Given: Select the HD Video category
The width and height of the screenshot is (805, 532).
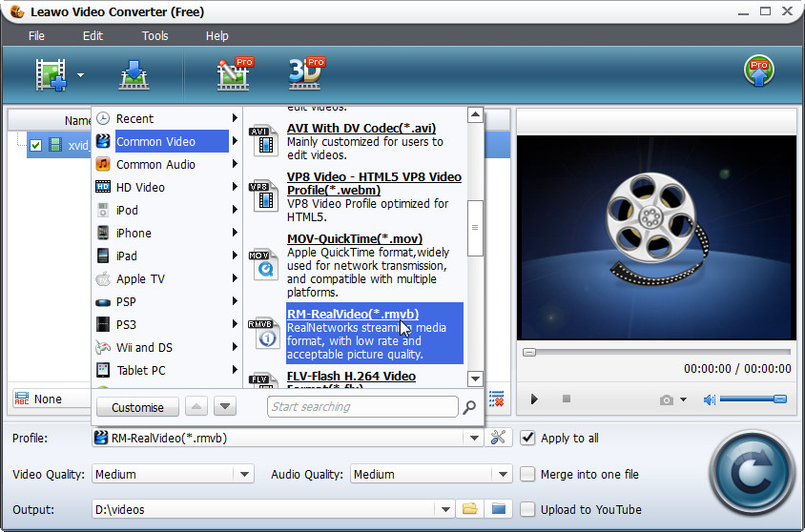Looking at the screenshot, I should 167,187.
